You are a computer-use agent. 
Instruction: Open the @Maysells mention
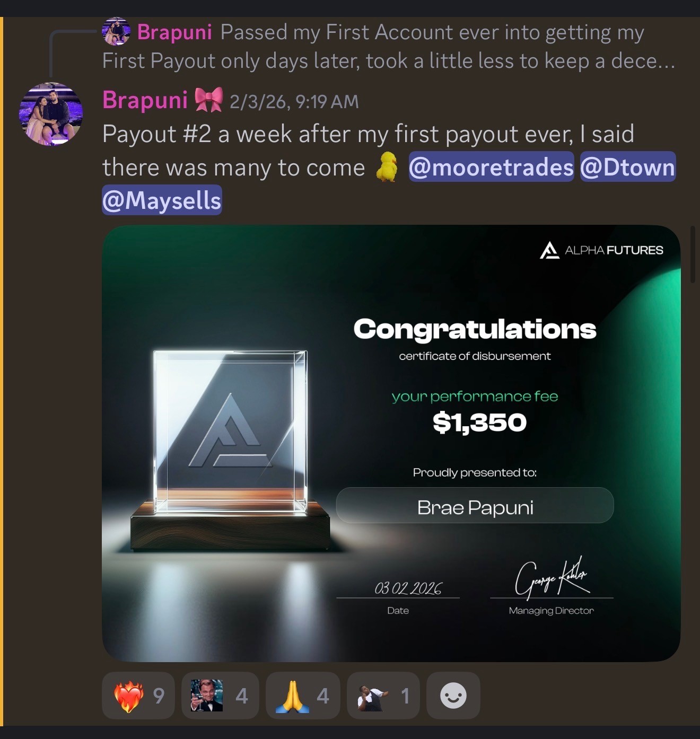(x=162, y=200)
